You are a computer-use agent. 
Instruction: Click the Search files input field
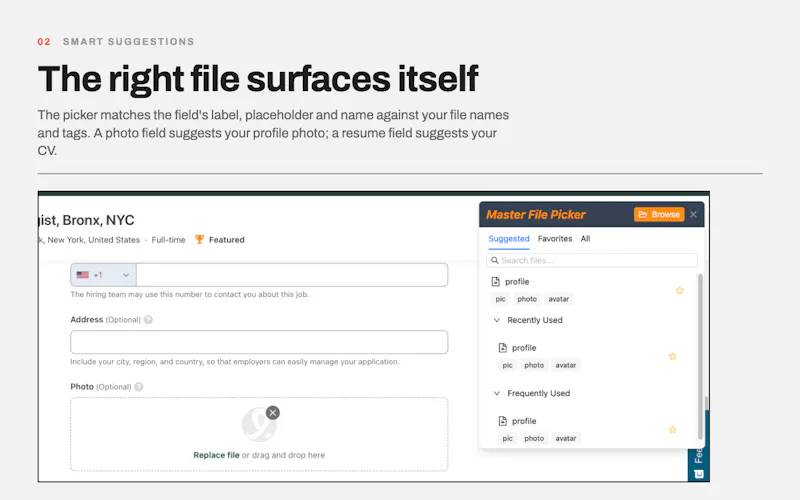[x=592, y=260]
